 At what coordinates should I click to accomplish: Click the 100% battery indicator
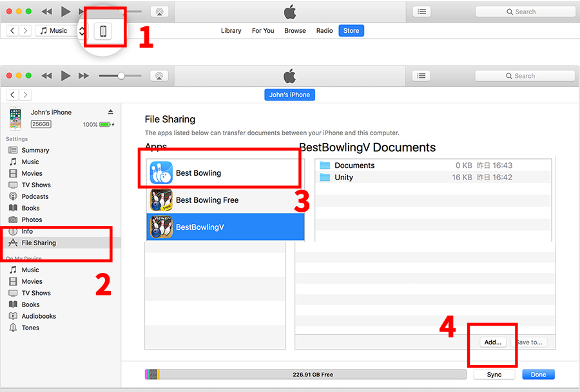pyautogui.click(x=99, y=124)
